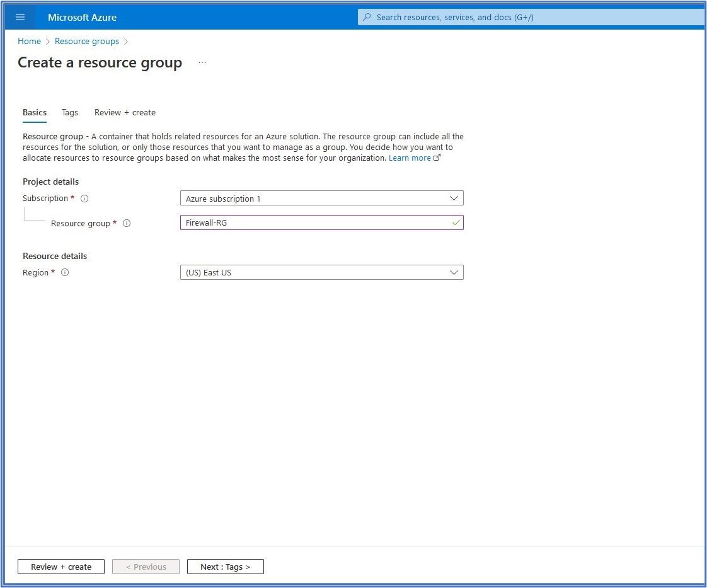
Task: Click the info icon beside Resource group
Action: pos(127,223)
